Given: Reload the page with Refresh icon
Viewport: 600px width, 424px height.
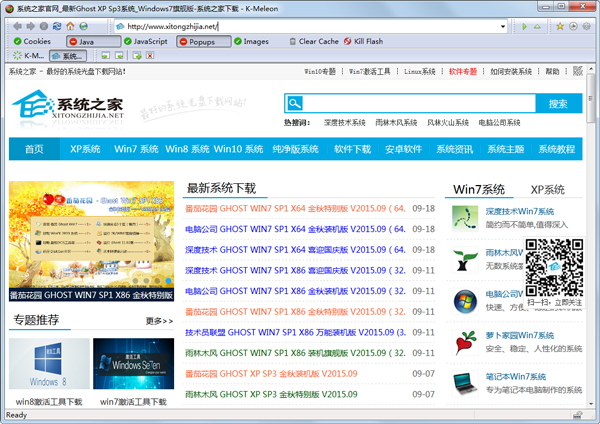Looking at the screenshot, I should pos(57,26).
